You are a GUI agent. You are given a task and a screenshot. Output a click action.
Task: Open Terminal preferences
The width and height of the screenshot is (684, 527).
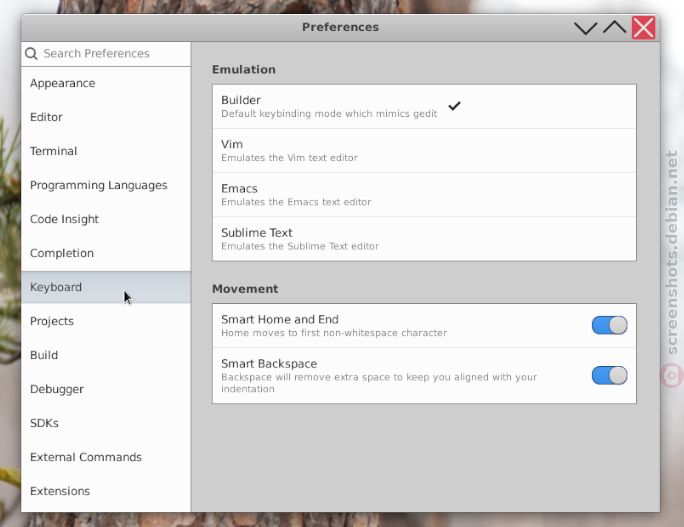click(x=106, y=151)
